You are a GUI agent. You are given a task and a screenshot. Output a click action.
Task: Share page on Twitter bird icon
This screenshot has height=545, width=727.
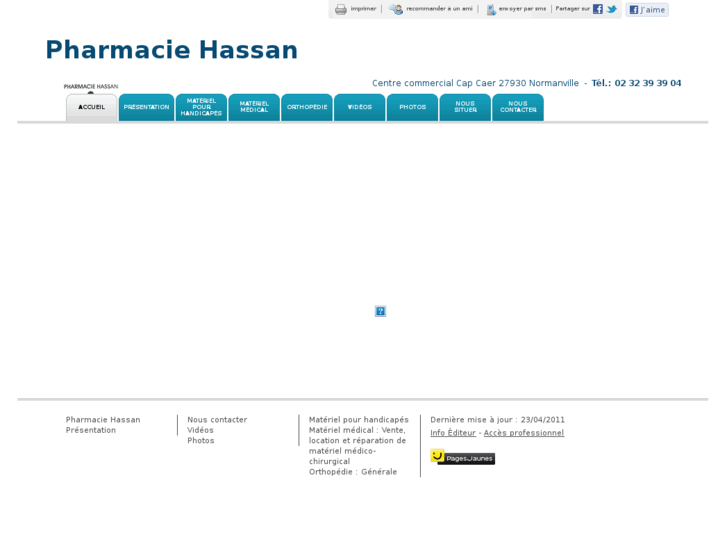point(612,9)
